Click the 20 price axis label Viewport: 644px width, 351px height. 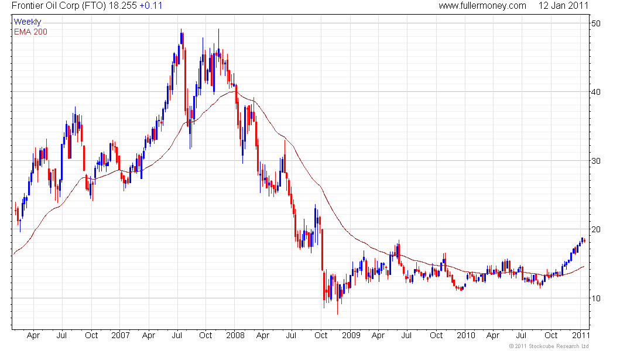click(595, 229)
